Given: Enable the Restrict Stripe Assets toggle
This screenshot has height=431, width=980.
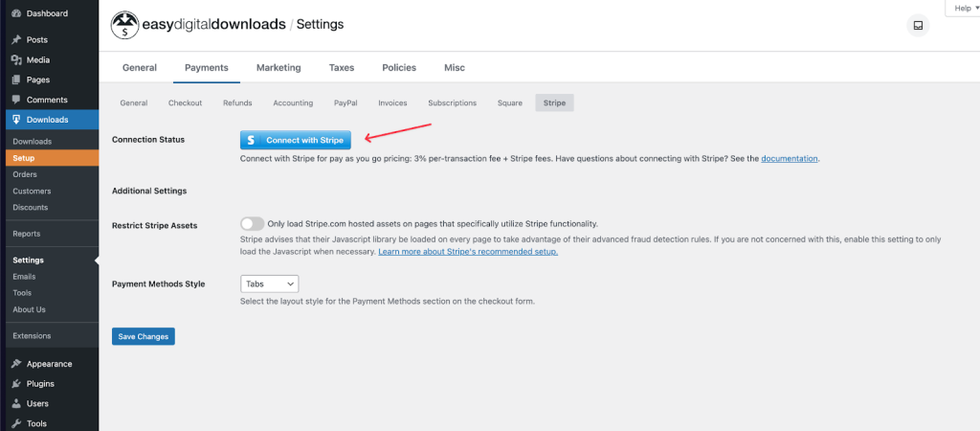Looking at the screenshot, I should [252, 223].
